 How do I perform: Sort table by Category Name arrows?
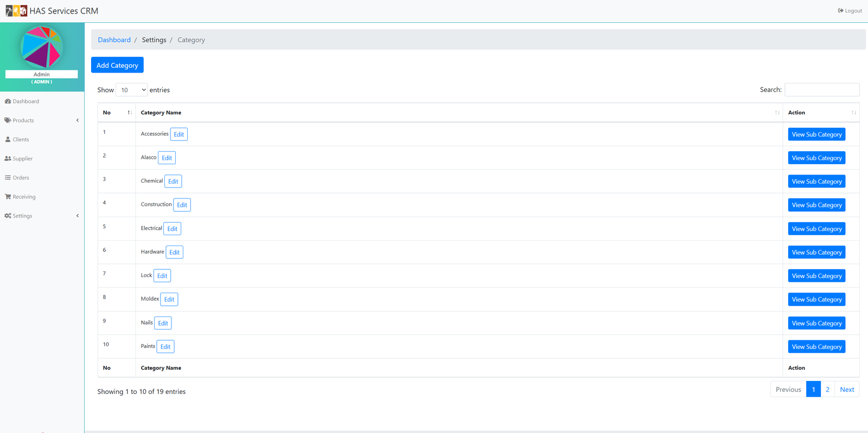[x=777, y=113]
